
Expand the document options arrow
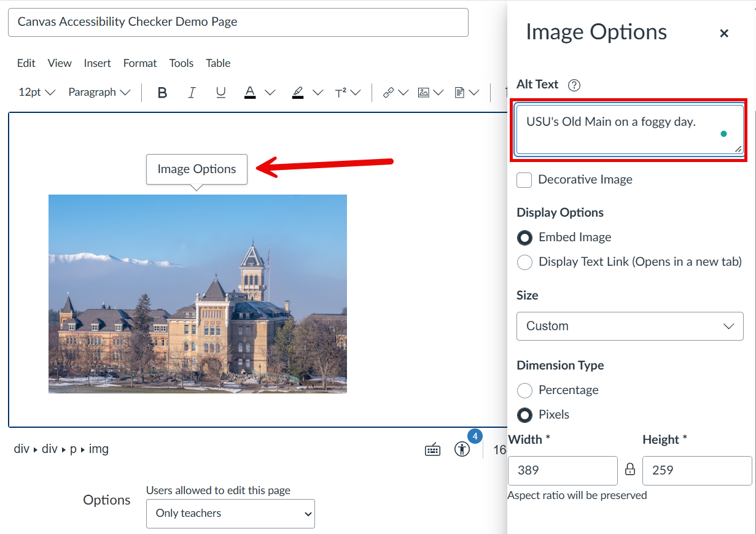[474, 93]
